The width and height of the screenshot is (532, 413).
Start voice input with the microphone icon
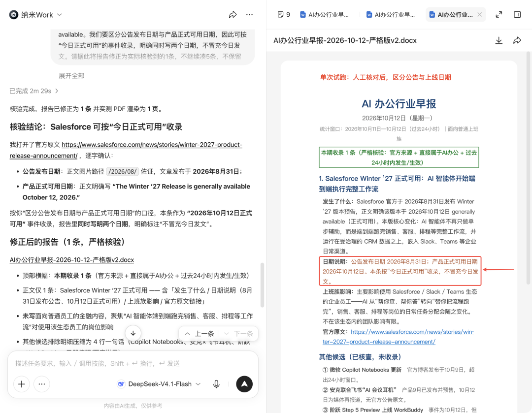coord(216,384)
